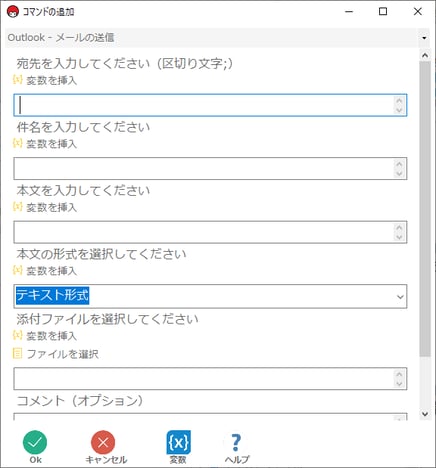This screenshot has width=436, height=468.
Task: Click into the body 本文 text field
Action: tap(210, 232)
